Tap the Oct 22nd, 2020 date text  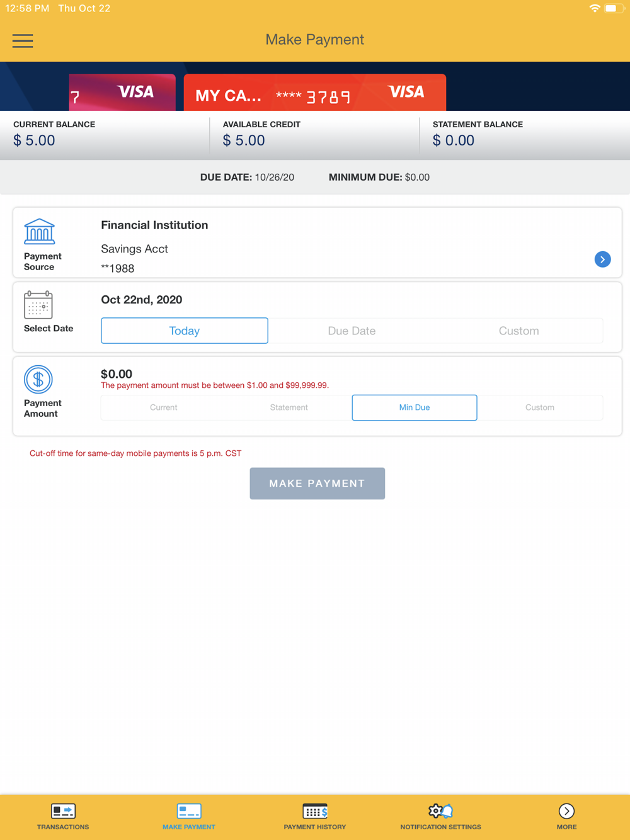point(142,300)
